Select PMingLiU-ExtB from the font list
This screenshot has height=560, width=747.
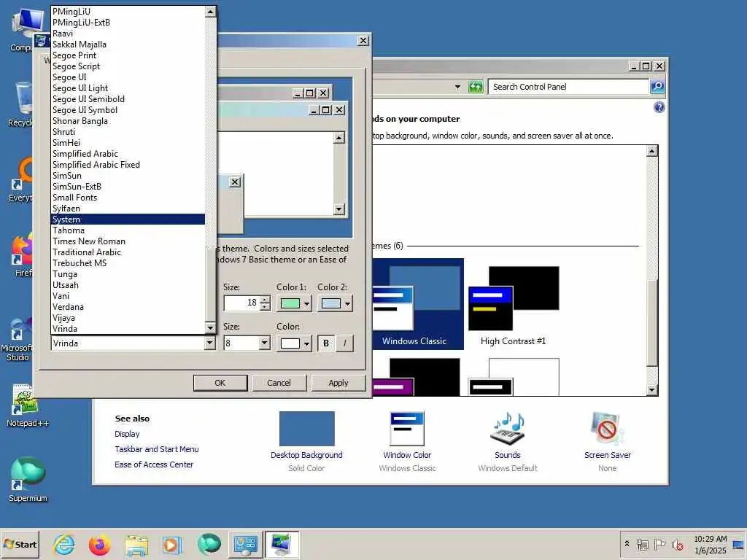(128, 23)
